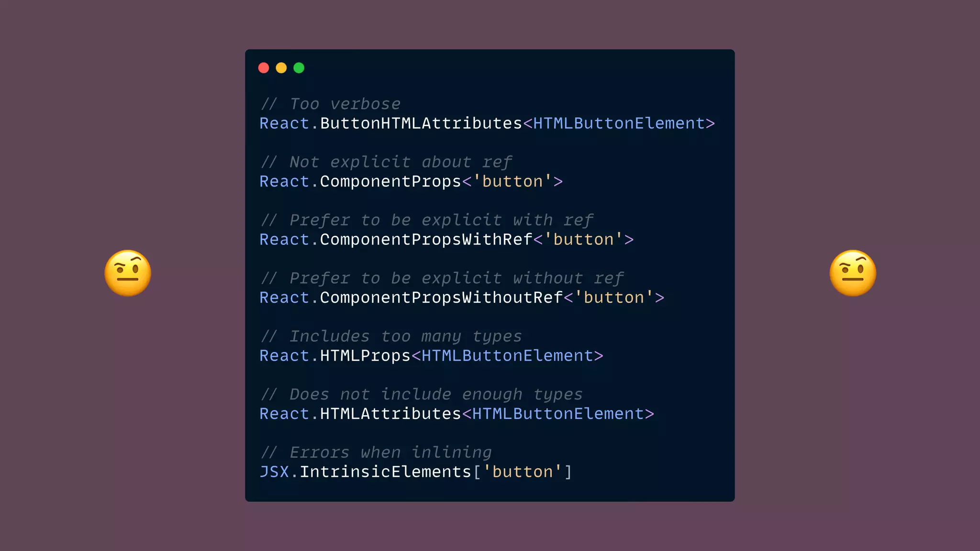Click the HTMLAttributes type name
Viewport: 980px width, 551px height.
click(390, 414)
